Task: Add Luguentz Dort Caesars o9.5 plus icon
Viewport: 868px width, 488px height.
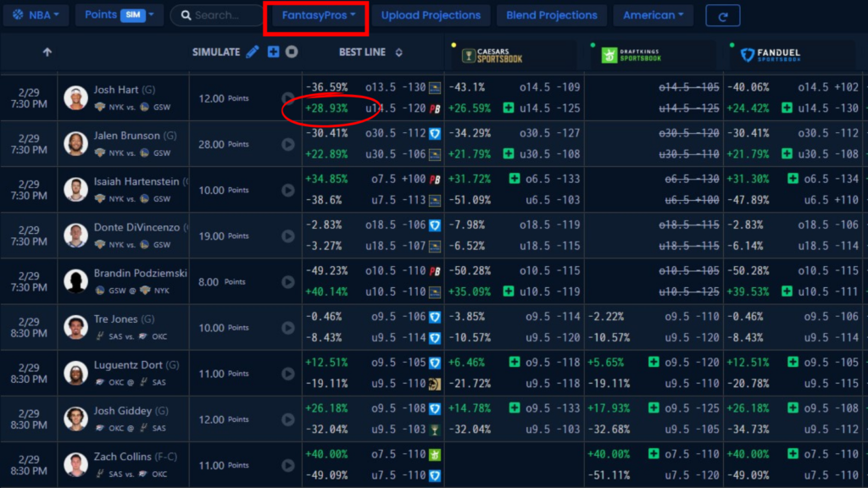Action: pyautogui.click(x=515, y=362)
